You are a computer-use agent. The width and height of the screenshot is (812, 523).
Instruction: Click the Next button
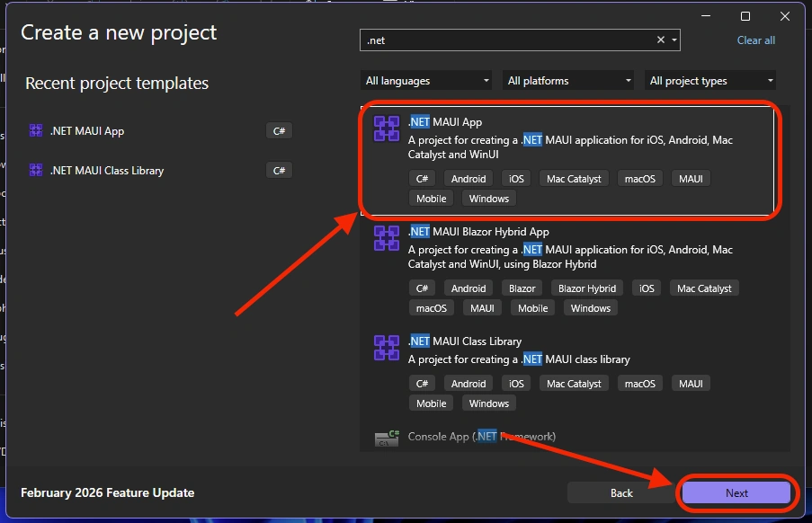click(x=736, y=493)
